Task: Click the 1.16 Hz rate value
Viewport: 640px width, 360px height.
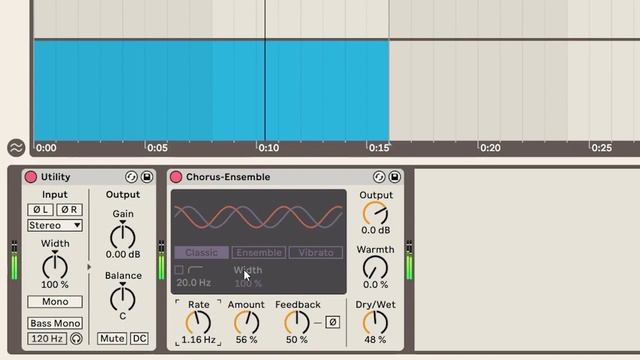Action: 198,340
